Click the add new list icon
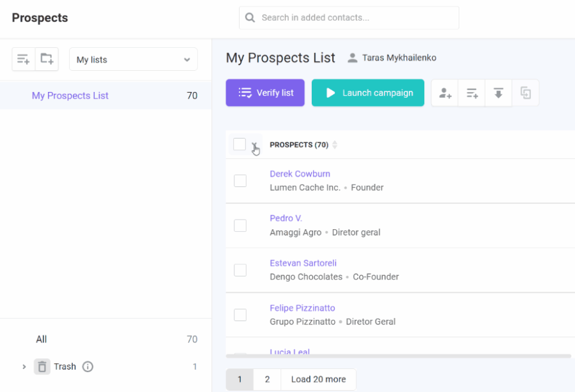The height and width of the screenshot is (392, 575). (x=24, y=59)
